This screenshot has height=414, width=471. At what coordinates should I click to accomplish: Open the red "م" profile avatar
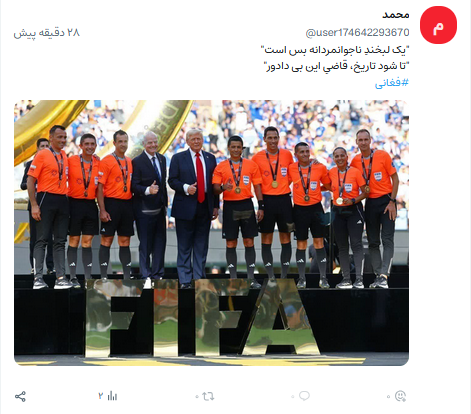438,25
